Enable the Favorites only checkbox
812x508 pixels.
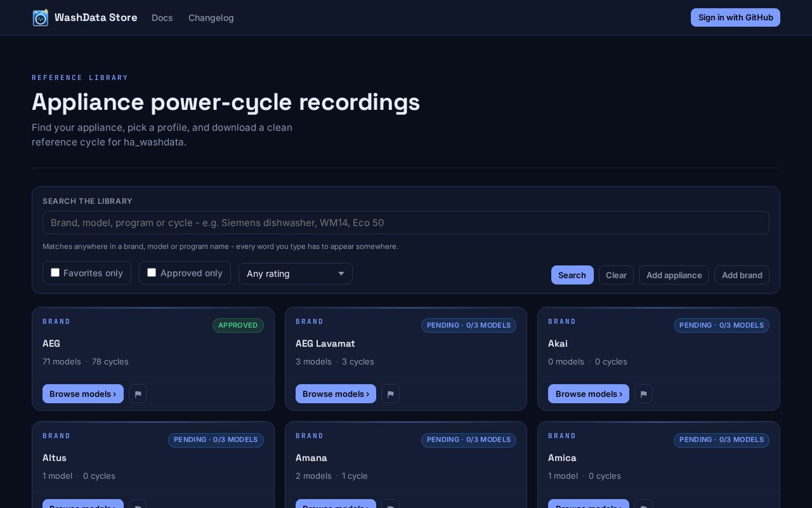(x=55, y=272)
